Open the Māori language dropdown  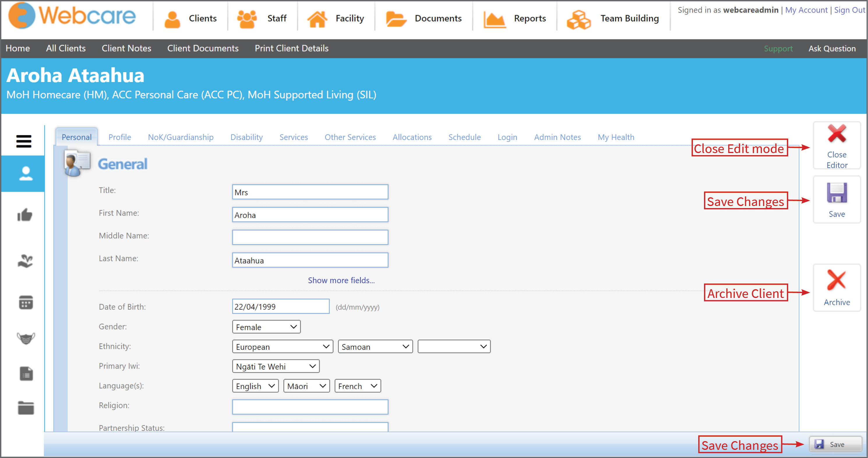(306, 386)
